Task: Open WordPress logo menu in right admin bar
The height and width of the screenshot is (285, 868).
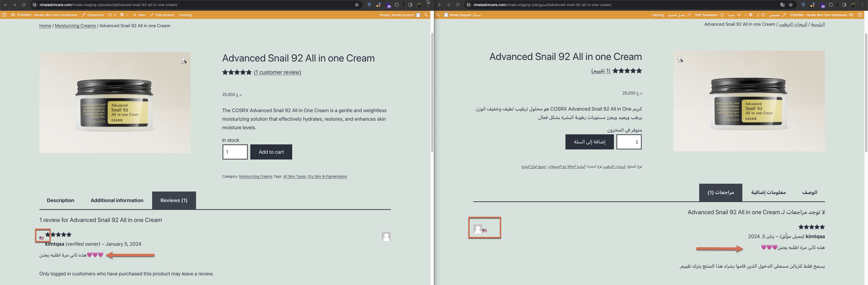Action: point(860,15)
